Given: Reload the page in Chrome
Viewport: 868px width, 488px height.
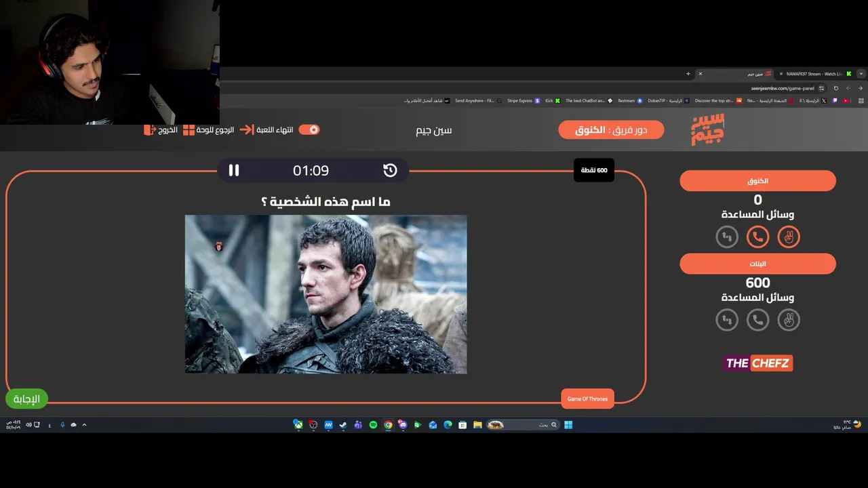Looking at the screenshot, I should (835, 88).
